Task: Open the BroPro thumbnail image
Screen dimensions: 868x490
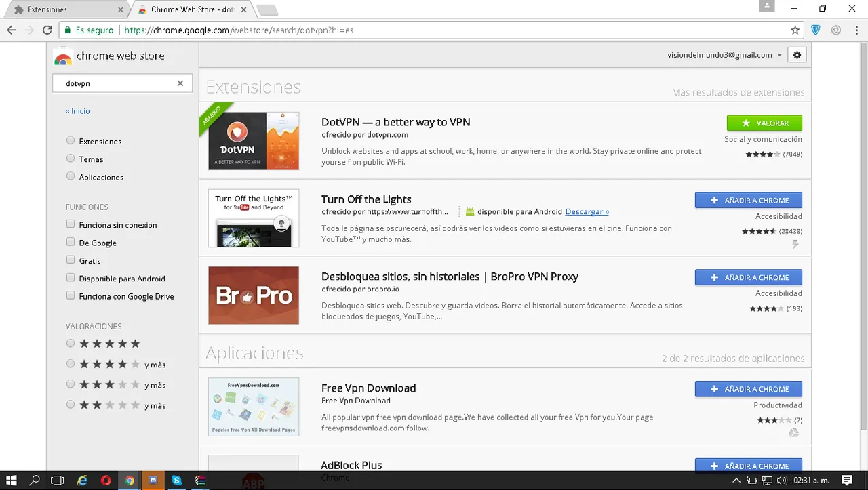Action: click(x=254, y=295)
